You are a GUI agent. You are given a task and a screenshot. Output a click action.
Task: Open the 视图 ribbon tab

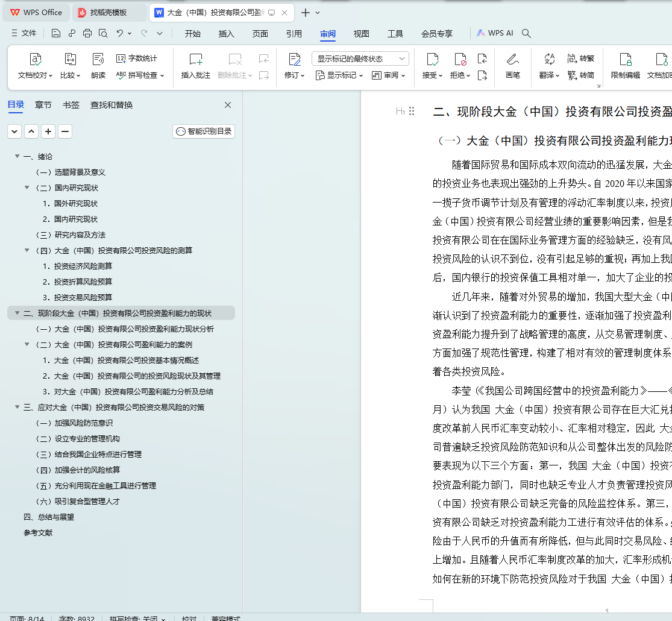coord(361,33)
